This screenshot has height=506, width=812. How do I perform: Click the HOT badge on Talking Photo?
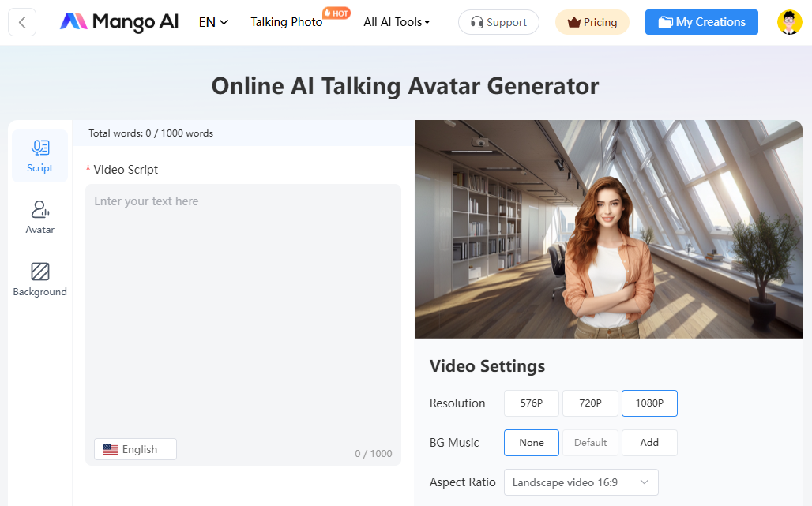click(x=336, y=12)
